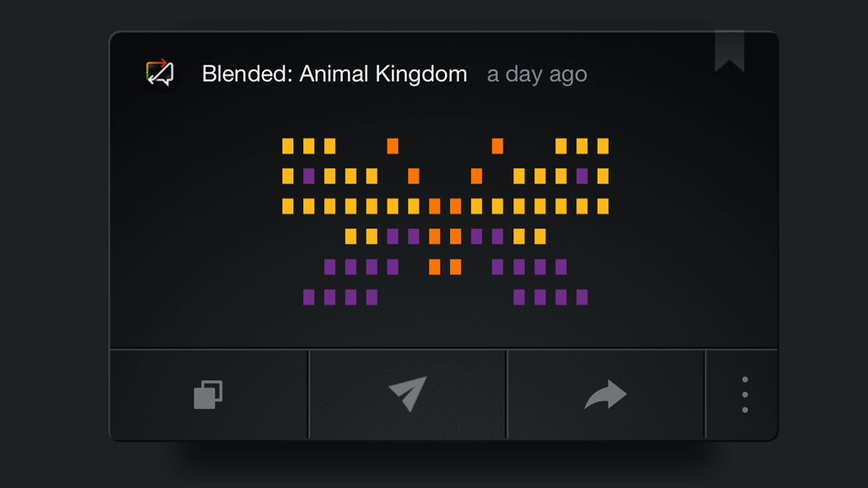Click the Blended chat bubbles app icon
The image size is (868, 488).
pyautogui.click(x=159, y=73)
